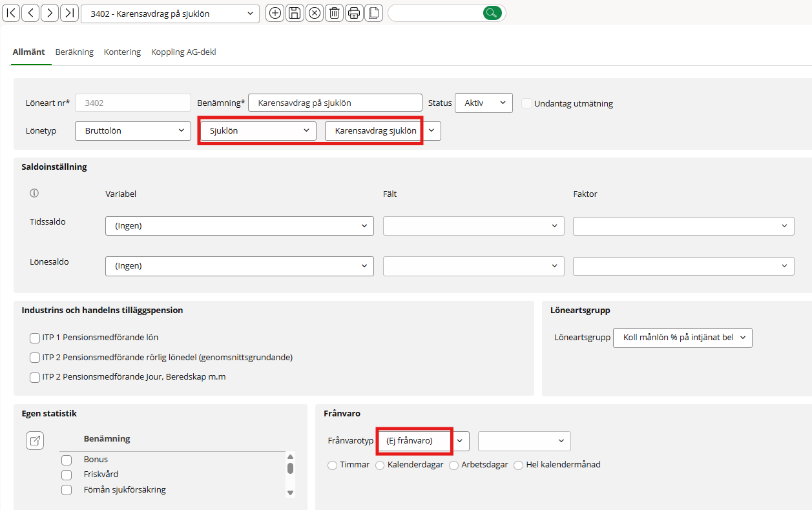The height and width of the screenshot is (510, 812).
Task: Tick the Friskvård statistics checkbox
Action: (67, 474)
